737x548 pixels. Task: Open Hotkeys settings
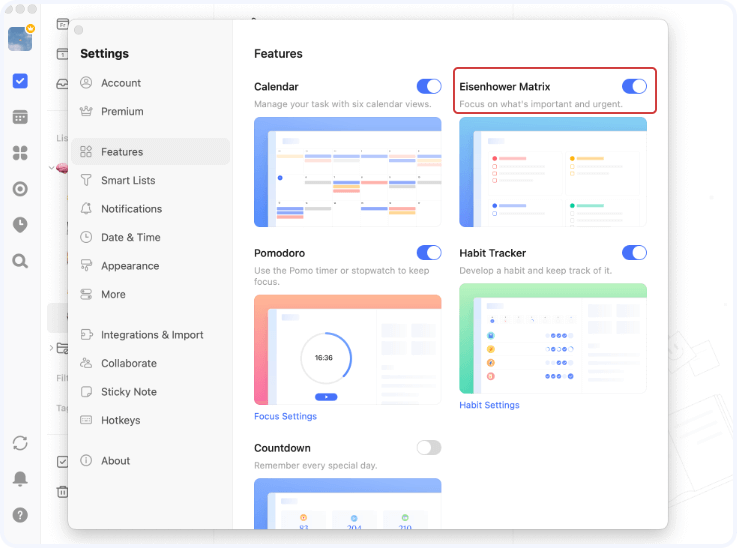[150, 420]
